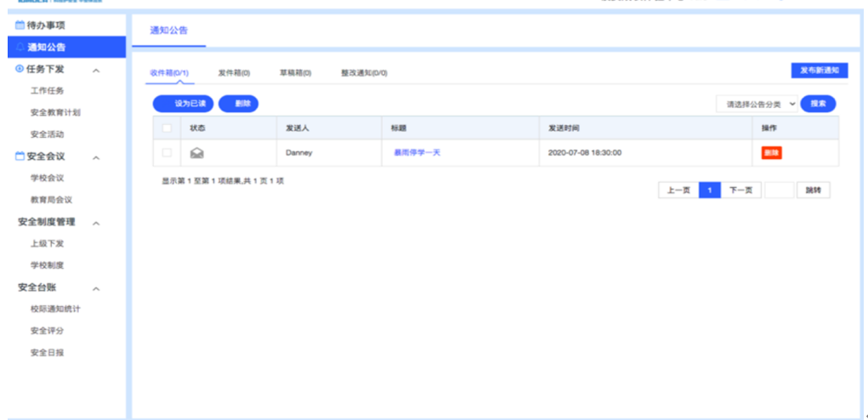Open 安全教育计划 in the sidebar
Viewport: 868px width, 420px height.
[x=55, y=112]
